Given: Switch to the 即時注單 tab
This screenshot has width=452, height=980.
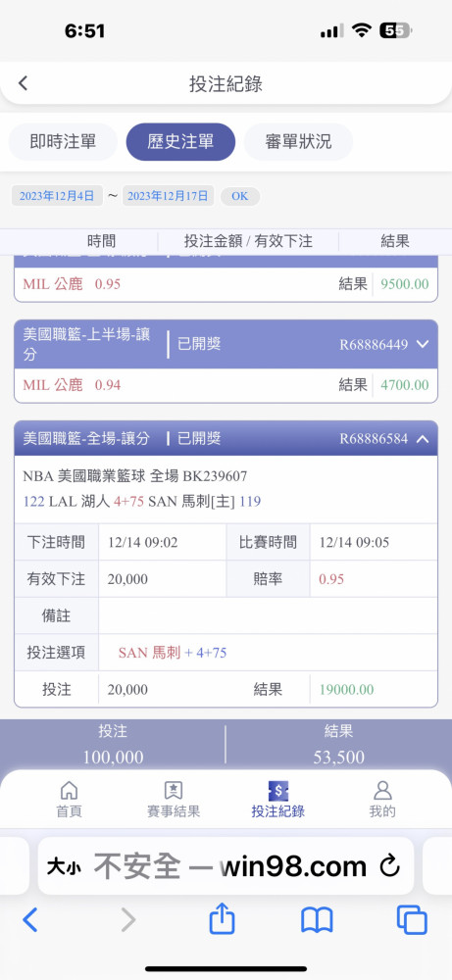Looking at the screenshot, I should tap(63, 142).
